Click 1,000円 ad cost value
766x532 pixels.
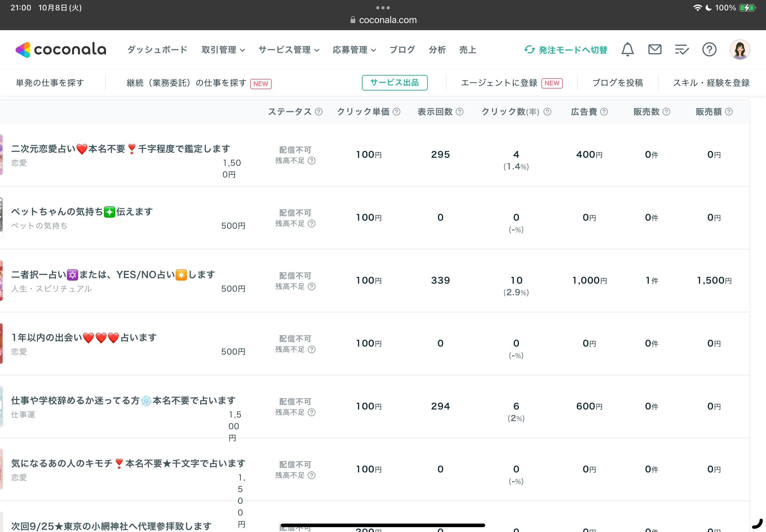tap(589, 280)
